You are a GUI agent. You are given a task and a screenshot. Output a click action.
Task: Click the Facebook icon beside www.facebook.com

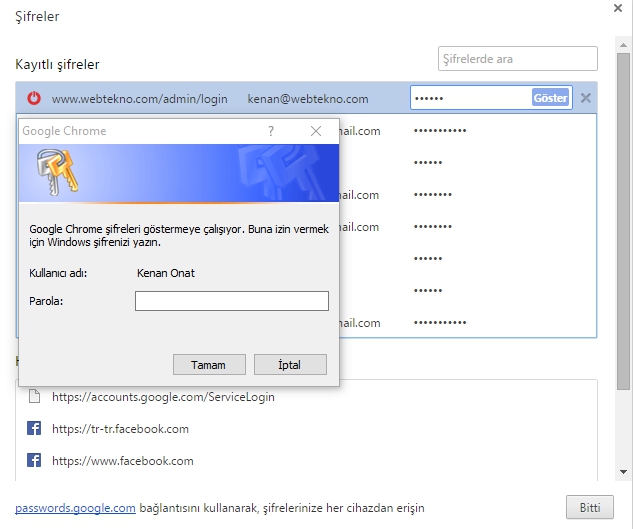tap(34, 460)
